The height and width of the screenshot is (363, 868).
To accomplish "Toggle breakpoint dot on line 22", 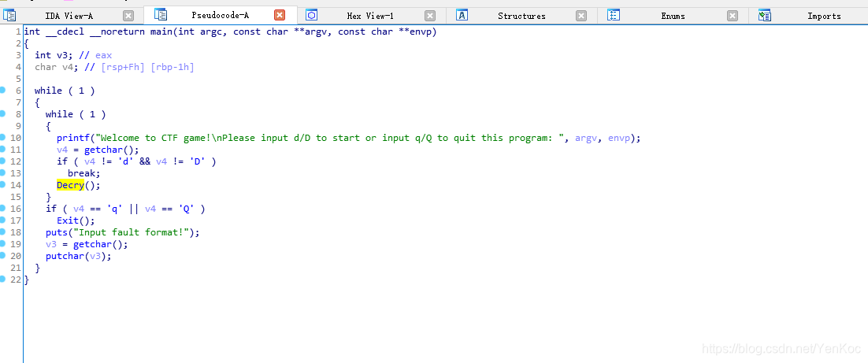I will coord(3,279).
